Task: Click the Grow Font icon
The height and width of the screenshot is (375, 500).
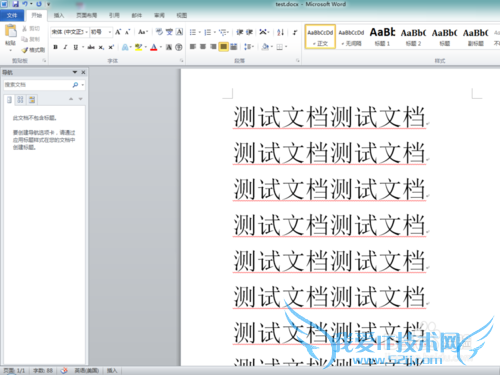Action: pyautogui.click(x=118, y=32)
